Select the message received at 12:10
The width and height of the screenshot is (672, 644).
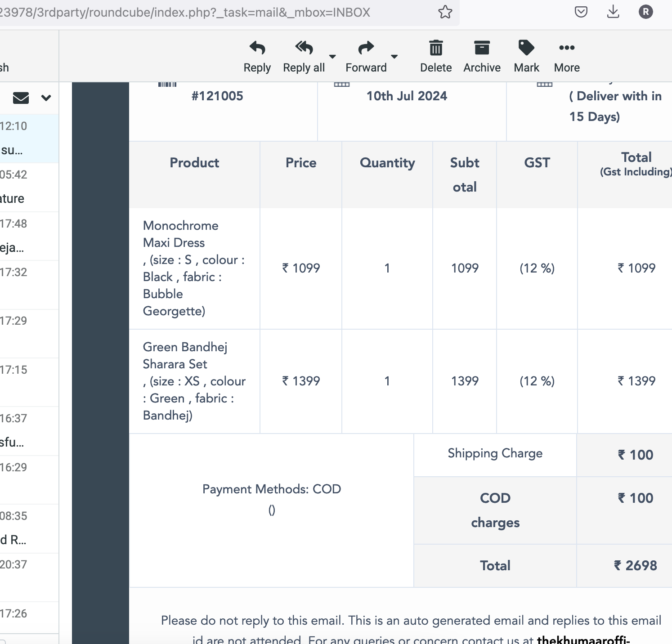(x=27, y=139)
